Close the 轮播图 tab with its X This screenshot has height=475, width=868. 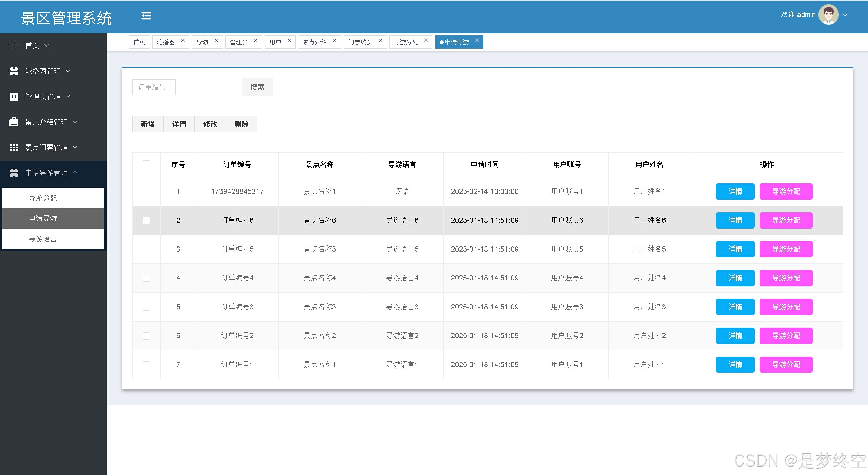click(x=183, y=40)
